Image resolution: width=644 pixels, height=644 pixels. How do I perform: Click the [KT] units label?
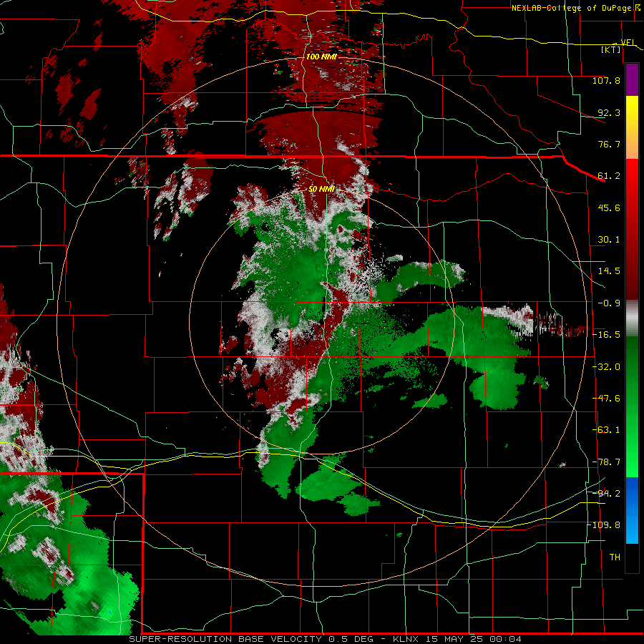(611, 49)
